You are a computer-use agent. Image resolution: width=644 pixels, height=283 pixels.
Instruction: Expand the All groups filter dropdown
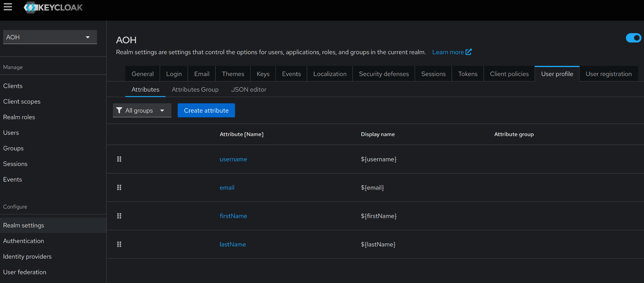pos(142,110)
